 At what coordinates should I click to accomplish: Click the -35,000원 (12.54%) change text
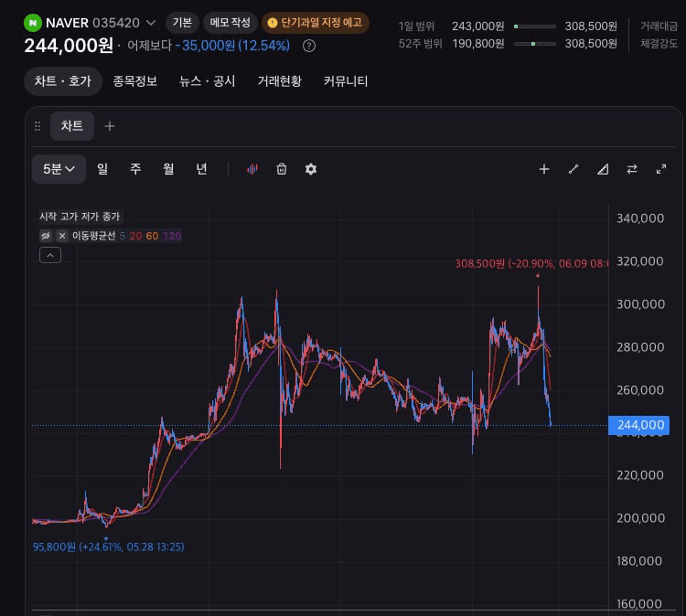[x=232, y=46]
